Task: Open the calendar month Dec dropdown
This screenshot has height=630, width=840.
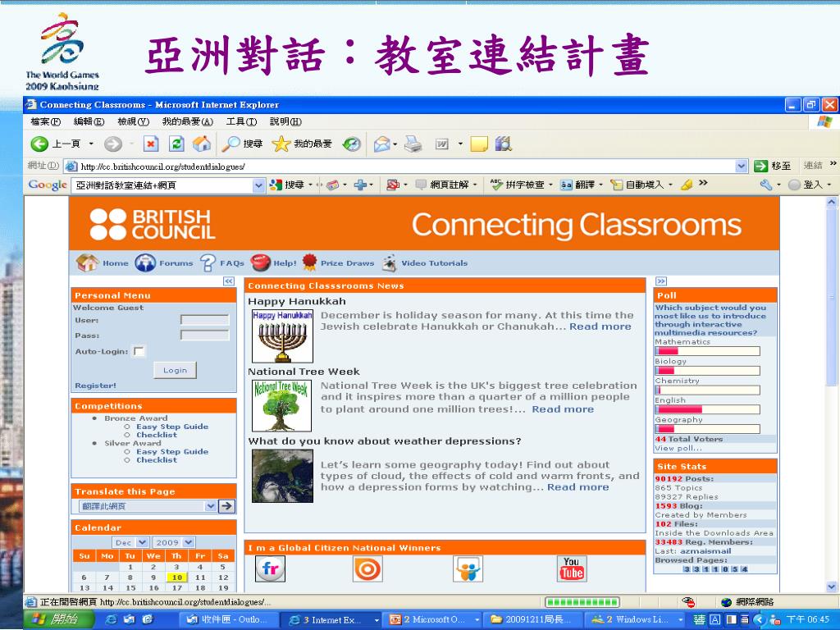Action: click(141, 542)
